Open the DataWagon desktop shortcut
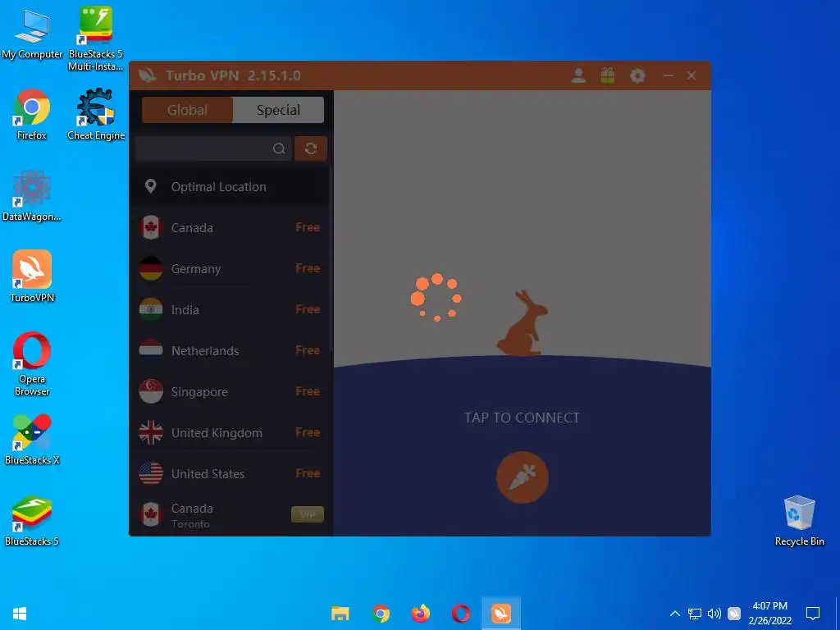Viewport: 840px width, 630px height. pyautogui.click(x=32, y=196)
